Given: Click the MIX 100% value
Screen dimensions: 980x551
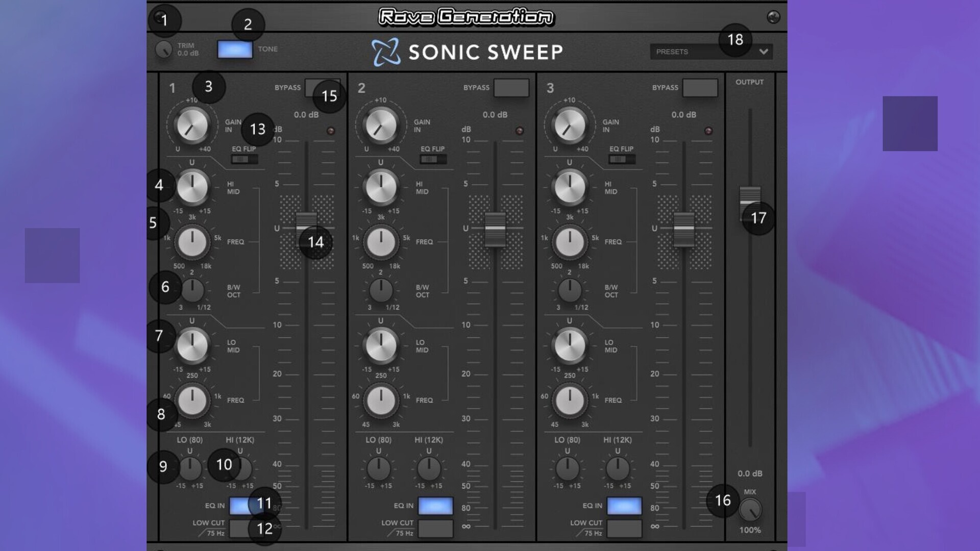Looking at the screenshot, I should tap(750, 530).
